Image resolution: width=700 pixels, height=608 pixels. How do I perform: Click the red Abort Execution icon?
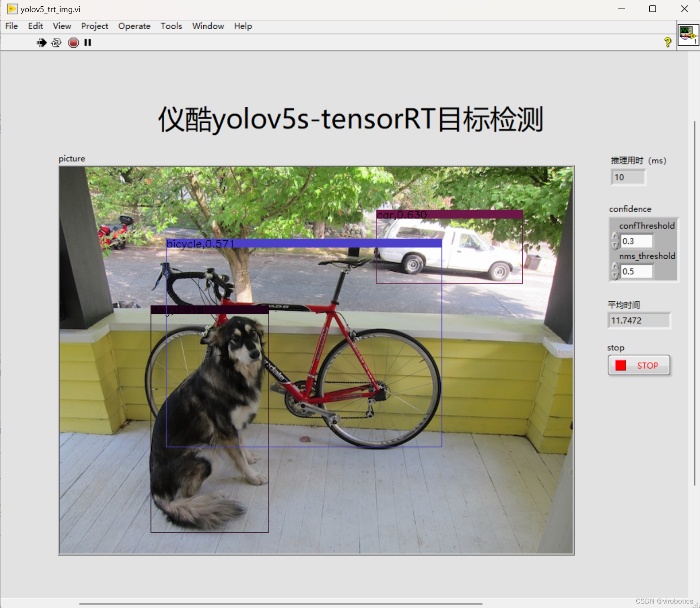74,43
